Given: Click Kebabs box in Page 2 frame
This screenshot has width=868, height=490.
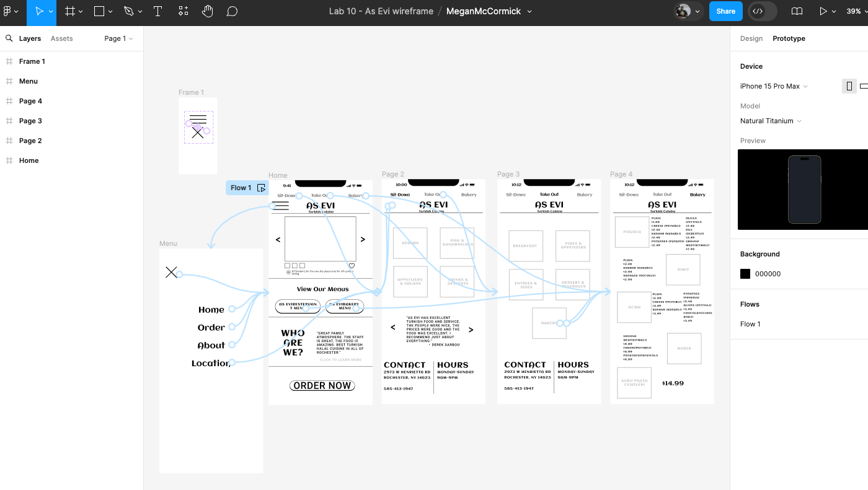Looking at the screenshot, I should tap(410, 243).
